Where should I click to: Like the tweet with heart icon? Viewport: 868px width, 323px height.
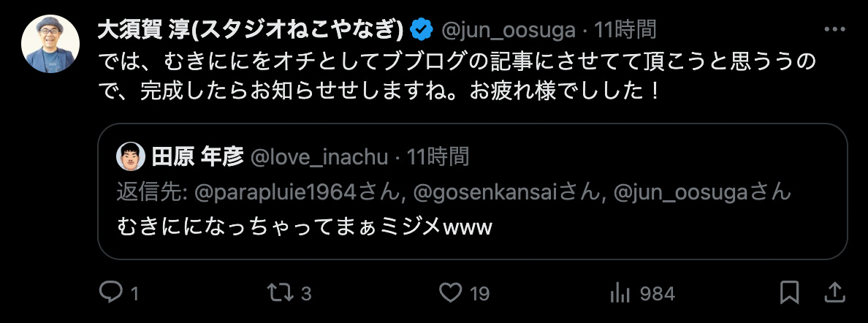451,293
